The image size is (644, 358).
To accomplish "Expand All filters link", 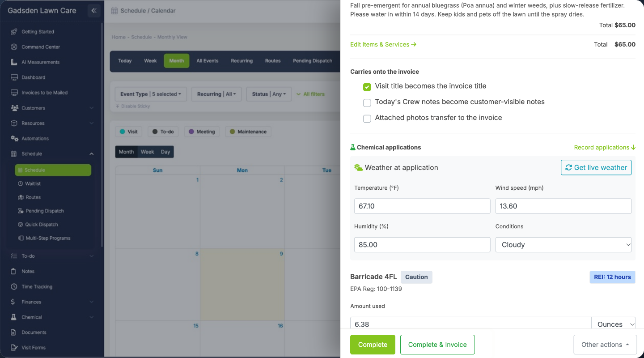I will 310,94.
